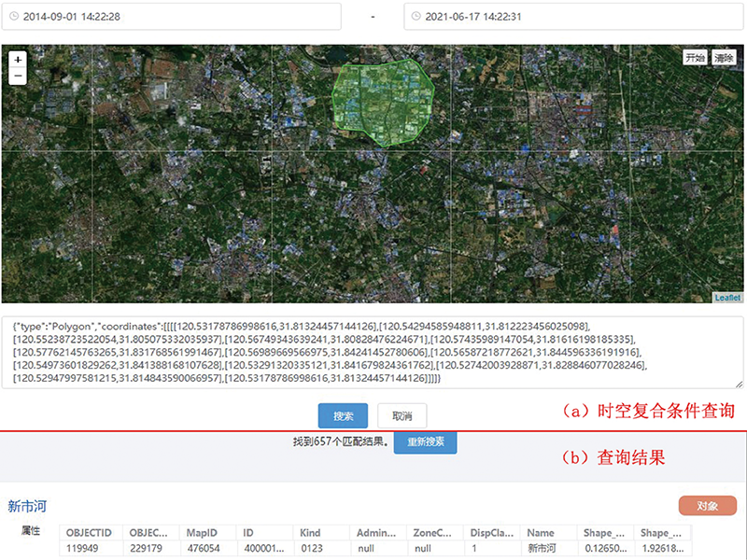
Task: Click the 取消 cancel button
Action: [402, 415]
